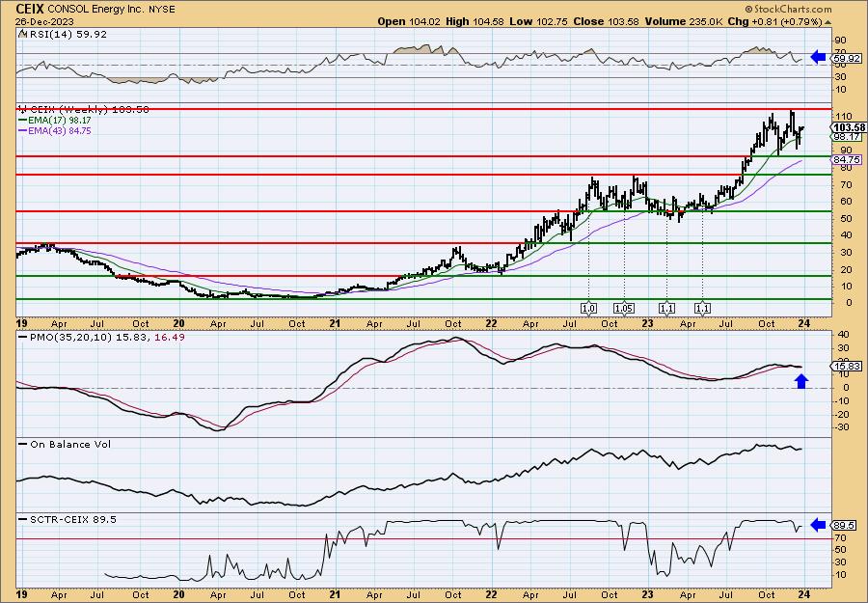The height and width of the screenshot is (603, 868).
Task: Click the SCTR-CEIX 89.5 panel label
Action: (73, 519)
